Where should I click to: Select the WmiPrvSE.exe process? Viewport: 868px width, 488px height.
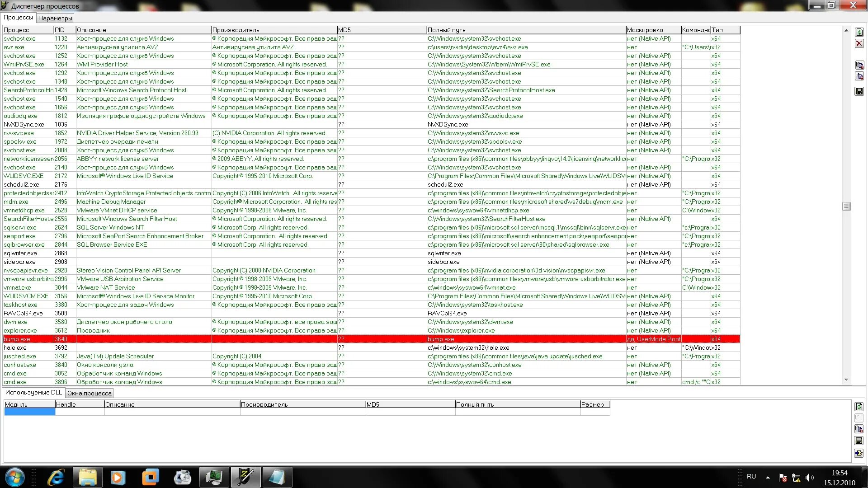pyautogui.click(x=371, y=64)
